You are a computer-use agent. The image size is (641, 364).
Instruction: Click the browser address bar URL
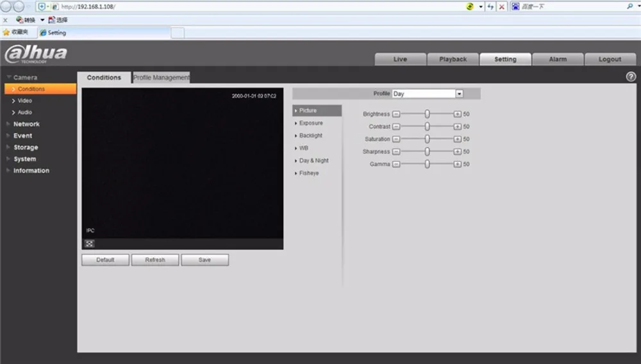(x=88, y=6)
